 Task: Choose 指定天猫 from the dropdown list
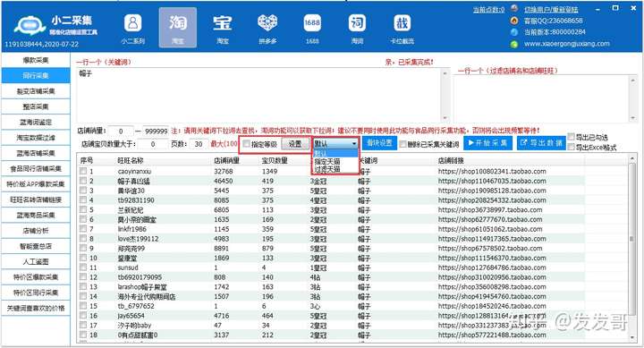point(335,161)
